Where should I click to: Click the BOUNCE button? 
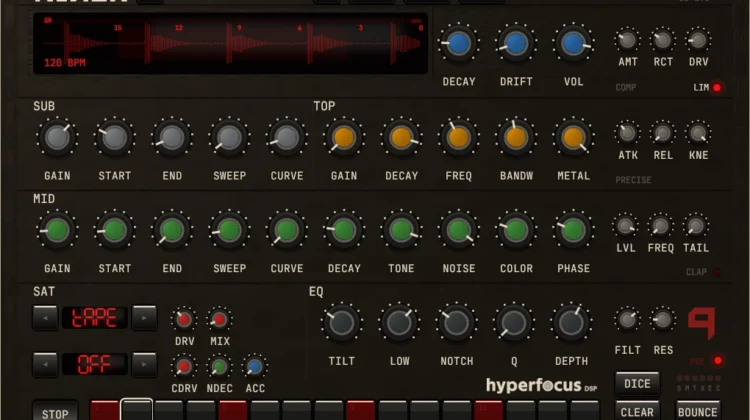(697, 411)
